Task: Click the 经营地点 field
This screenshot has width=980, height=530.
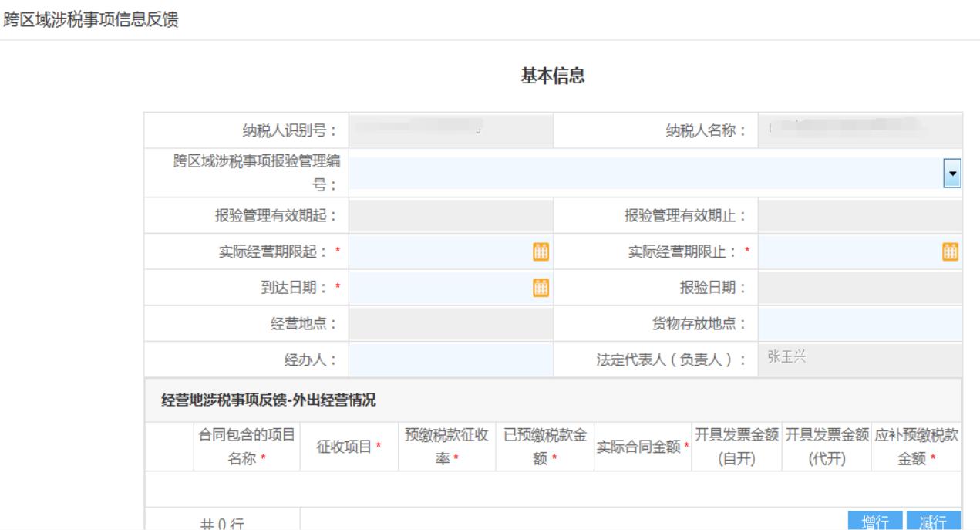Action: pyautogui.click(x=451, y=324)
